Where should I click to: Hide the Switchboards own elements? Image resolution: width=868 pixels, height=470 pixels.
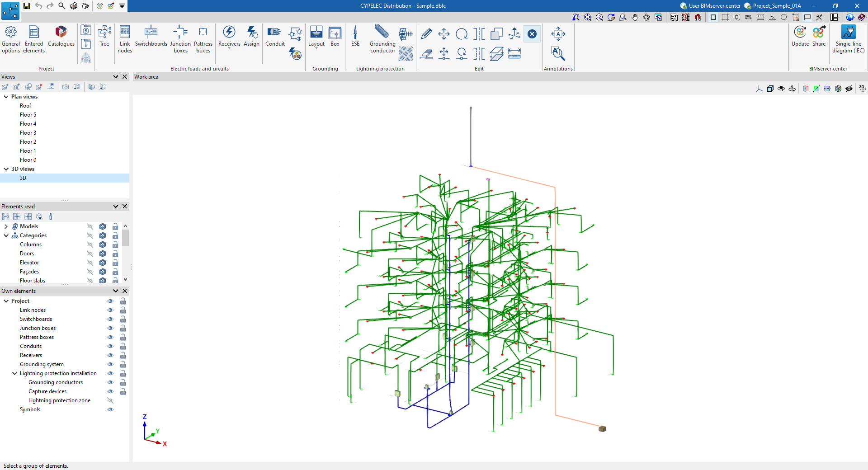tap(110, 319)
